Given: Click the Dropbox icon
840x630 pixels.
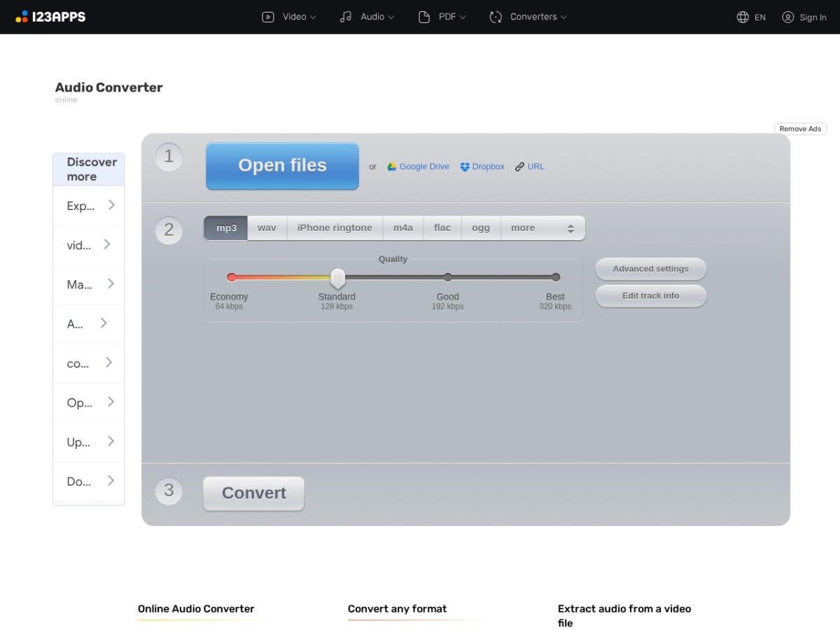Looking at the screenshot, I should 465,167.
